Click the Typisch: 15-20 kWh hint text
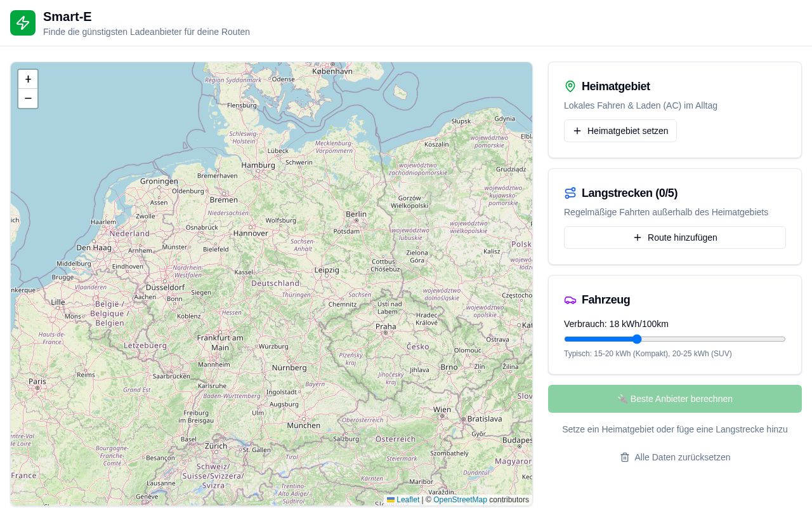Screen dimensions: 812x508 click(648, 354)
